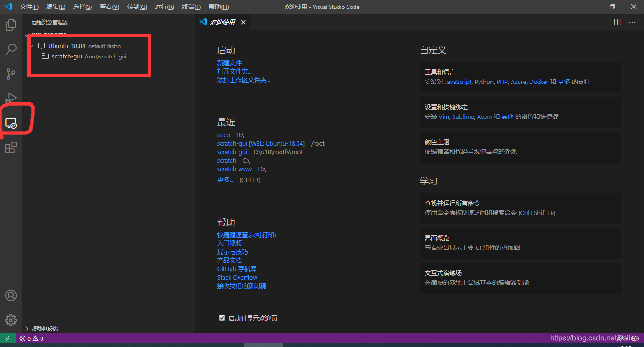Click the folder icon beside scratch-gui
Viewport: 644px width, 347px height.
45,57
